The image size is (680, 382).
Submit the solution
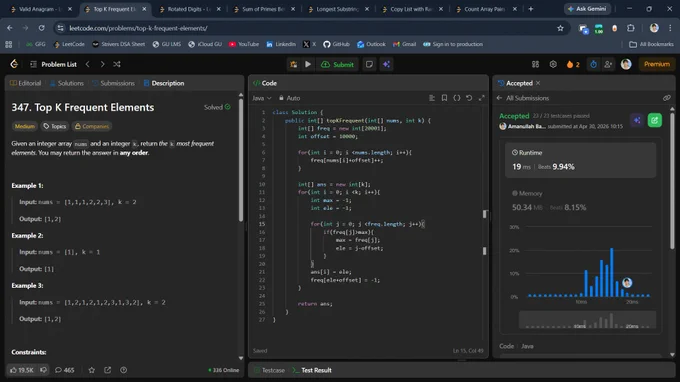tap(337, 64)
